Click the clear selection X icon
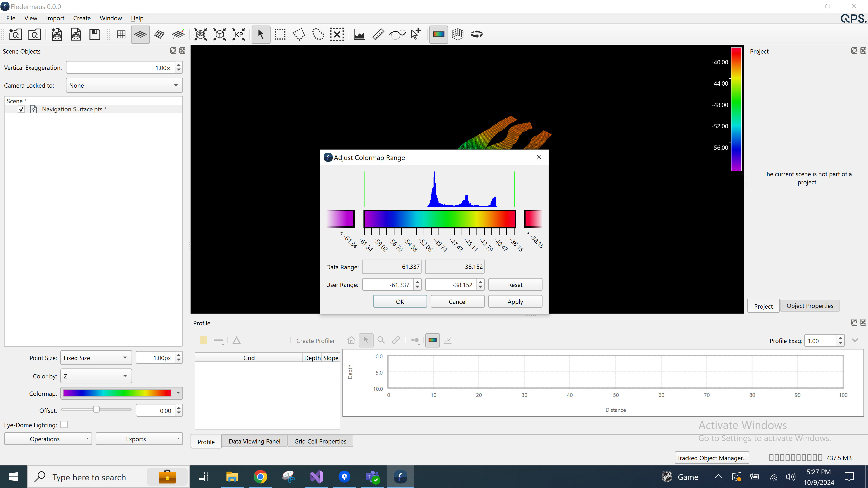868x488 pixels. 337,34
